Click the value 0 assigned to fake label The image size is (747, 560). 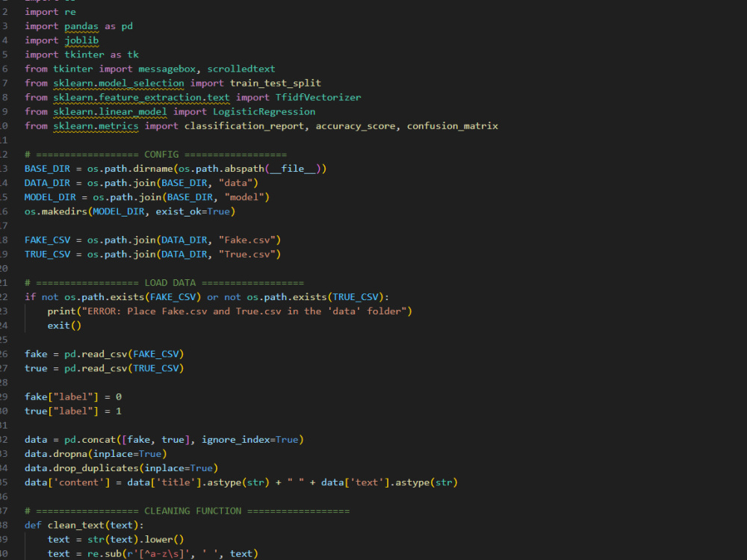tap(119, 397)
